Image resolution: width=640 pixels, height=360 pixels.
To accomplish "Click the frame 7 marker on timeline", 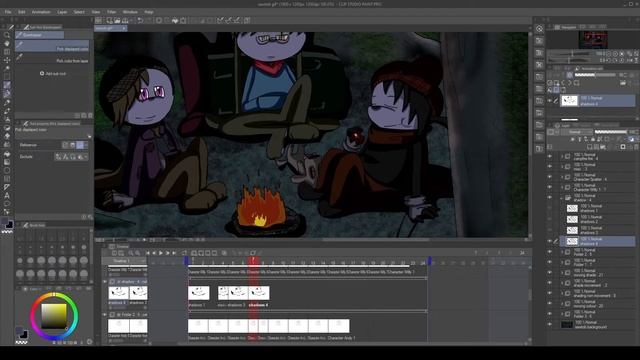I will (253, 260).
